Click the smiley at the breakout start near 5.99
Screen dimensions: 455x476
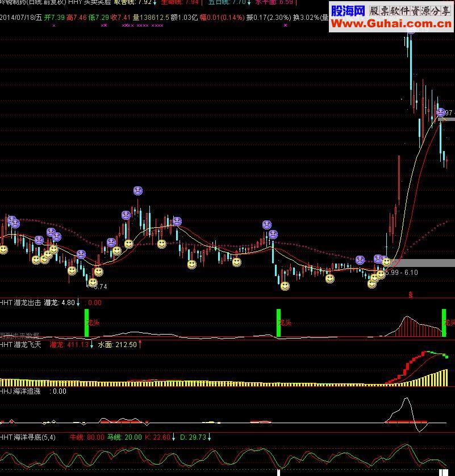[386, 262]
